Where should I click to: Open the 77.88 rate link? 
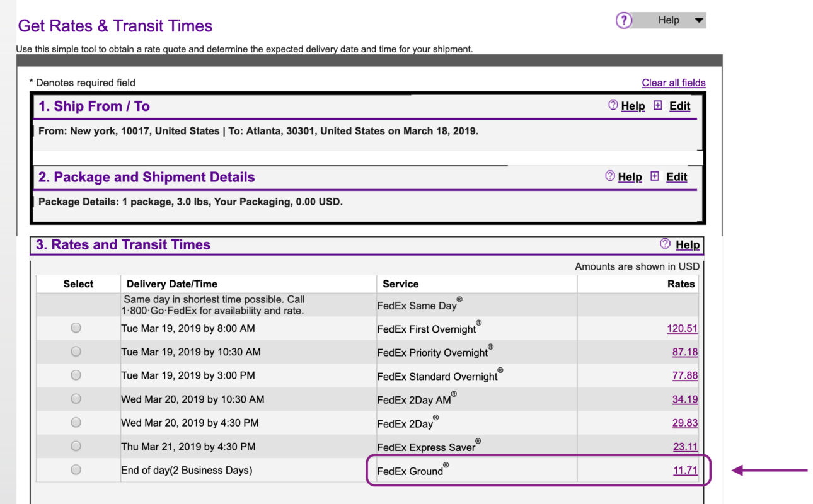[x=685, y=375]
